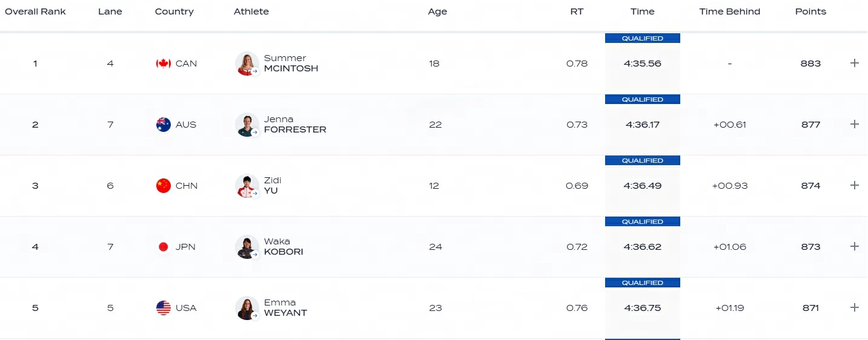This screenshot has height=340, width=868.
Task: Click the Japan flag icon
Action: 164,247
